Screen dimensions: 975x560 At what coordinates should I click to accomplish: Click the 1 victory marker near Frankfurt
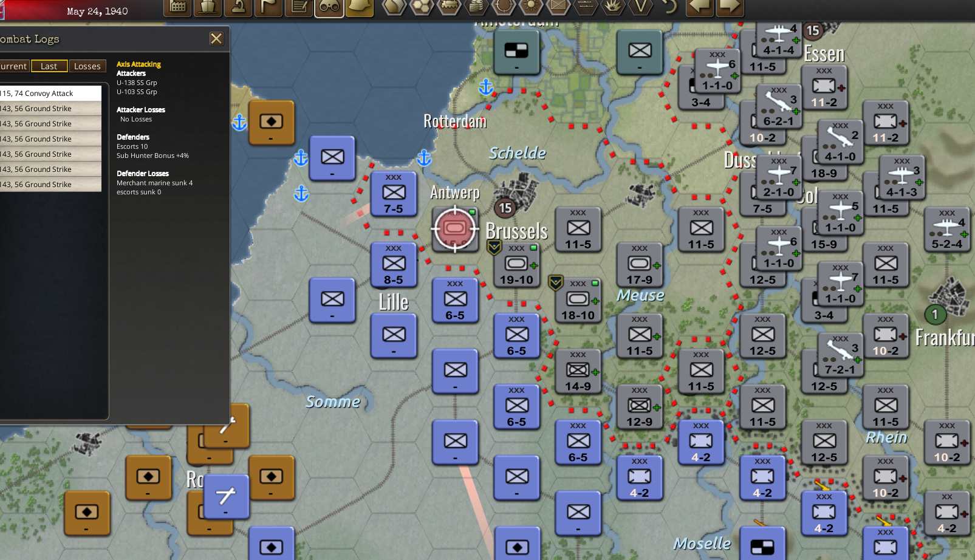935,315
